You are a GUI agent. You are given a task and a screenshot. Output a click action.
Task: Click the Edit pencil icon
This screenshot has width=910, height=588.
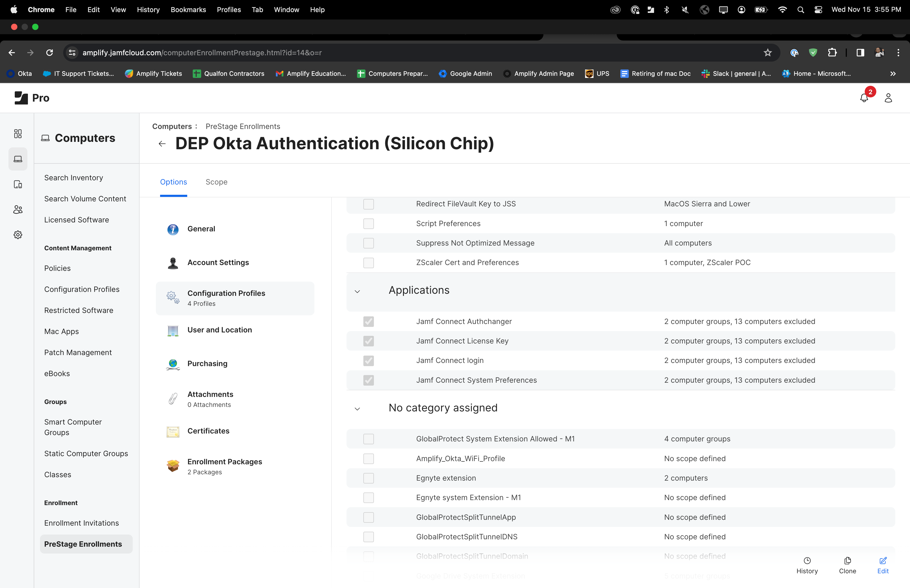pos(883,561)
